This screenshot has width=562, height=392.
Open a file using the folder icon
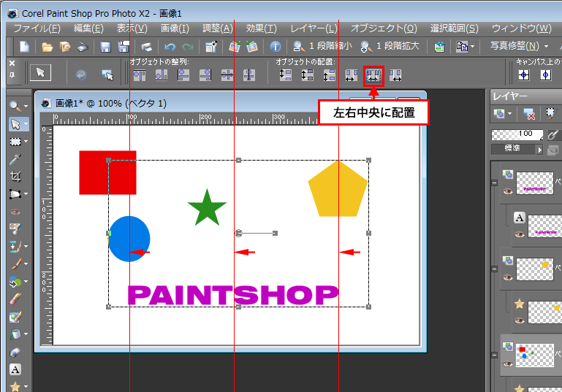click(47, 47)
